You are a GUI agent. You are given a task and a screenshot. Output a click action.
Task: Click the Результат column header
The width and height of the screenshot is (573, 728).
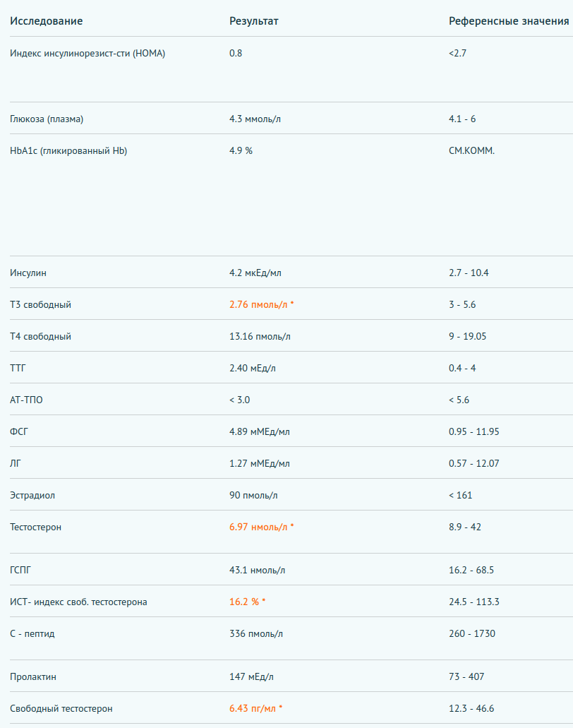(254, 21)
